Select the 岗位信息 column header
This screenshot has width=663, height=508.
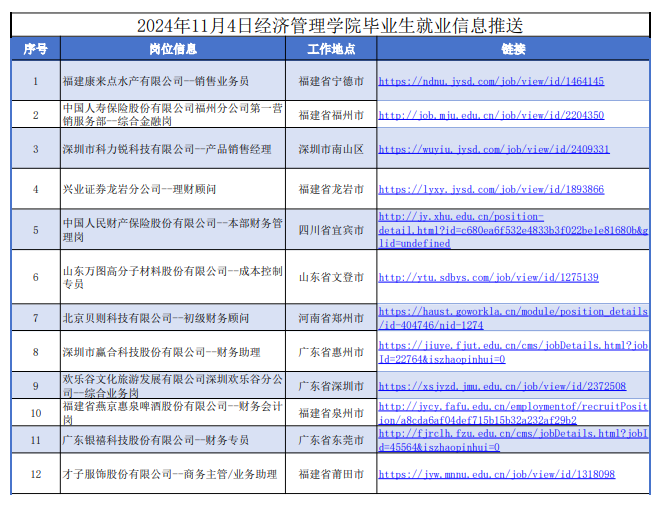[x=172, y=49]
